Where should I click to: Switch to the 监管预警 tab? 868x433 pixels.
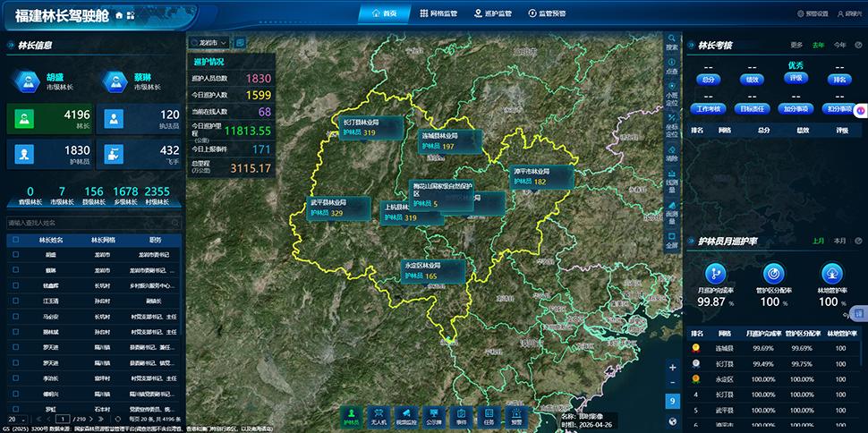click(547, 13)
